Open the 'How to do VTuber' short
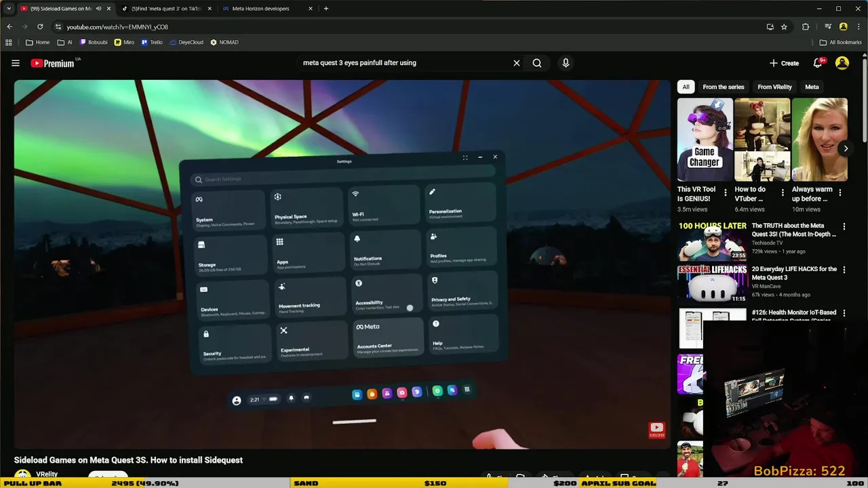The image size is (868, 488). 762,140
